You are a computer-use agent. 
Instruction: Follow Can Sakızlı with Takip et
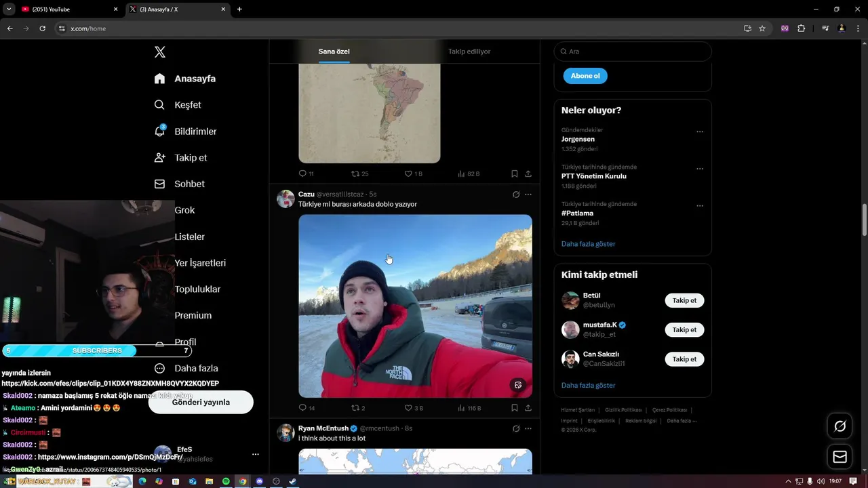(684, 359)
